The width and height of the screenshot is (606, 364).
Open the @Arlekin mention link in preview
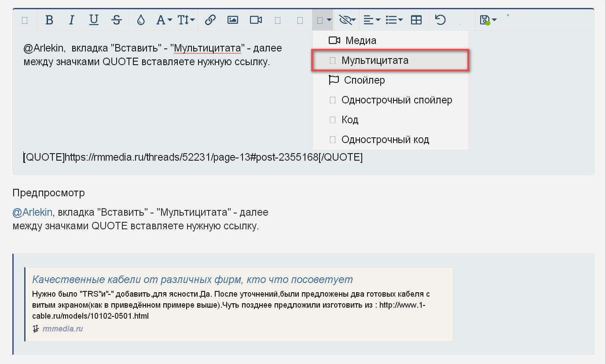33,212
